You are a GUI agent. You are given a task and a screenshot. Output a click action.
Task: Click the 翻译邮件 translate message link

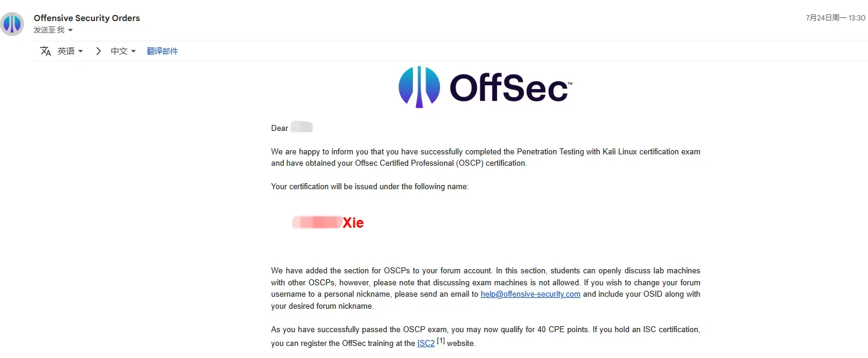tap(162, 51)
